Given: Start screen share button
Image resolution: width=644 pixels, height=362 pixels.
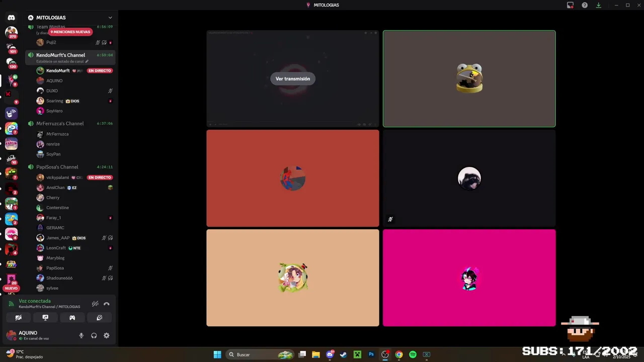Looking at the screenshot, I should (45, 318).
